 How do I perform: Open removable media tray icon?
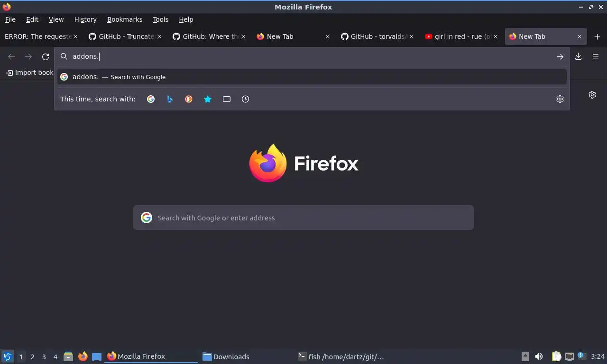pos(525,356)
